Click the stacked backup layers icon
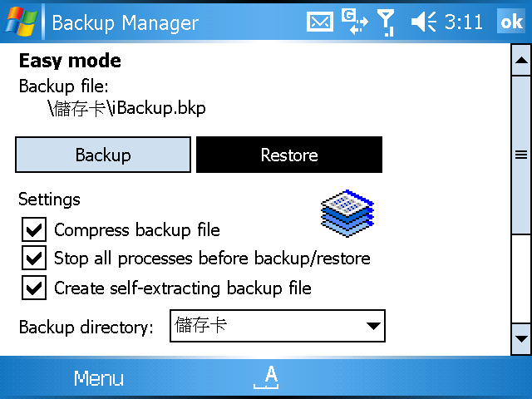 tap(347, 213)
